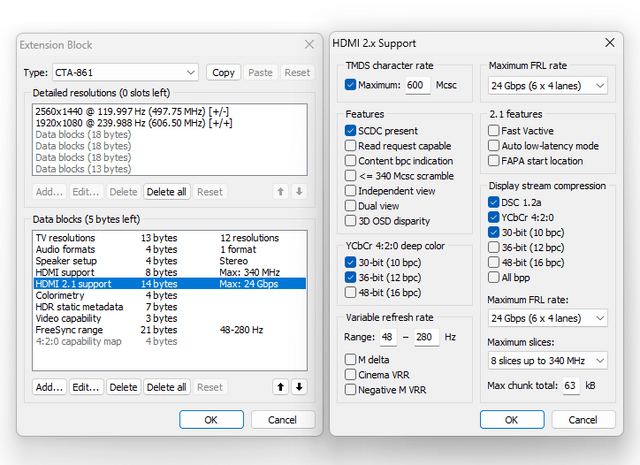Uncheck TMDS Maximum character rate checkbox
640x465 pixels.
[350, 85]
